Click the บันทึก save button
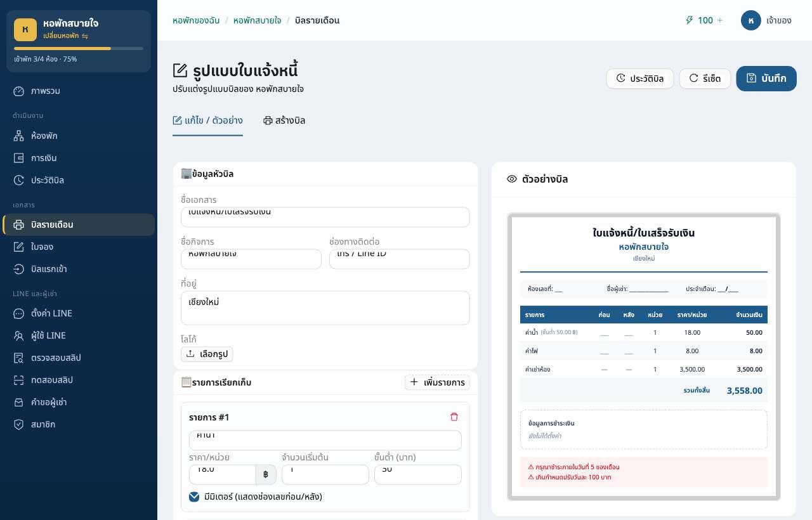The height and width of the screenshot is (520, 812). coord(766,79)
